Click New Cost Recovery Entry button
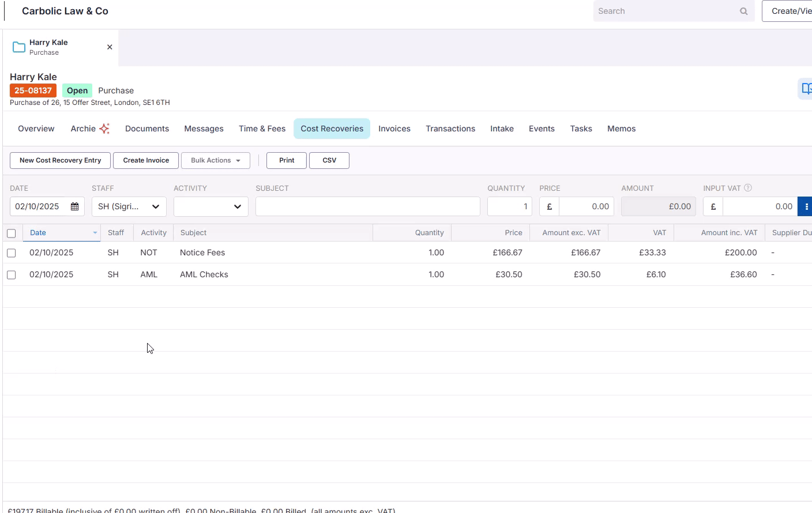812x513 pixels. (x=61, y=160)
